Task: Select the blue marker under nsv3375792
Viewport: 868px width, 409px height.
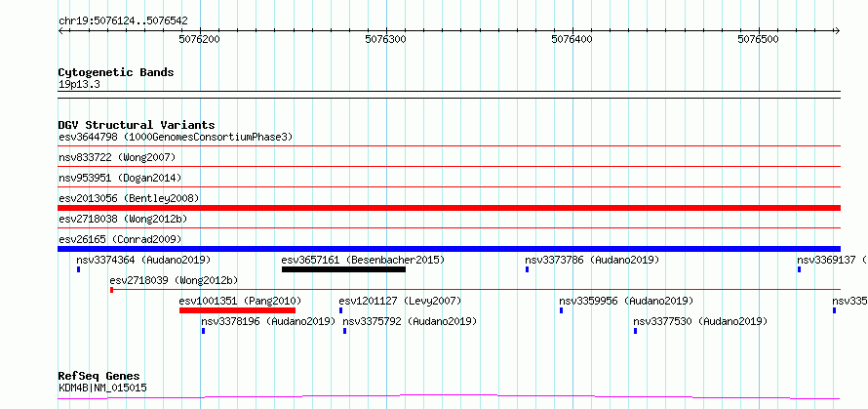Action: point(345,331)
